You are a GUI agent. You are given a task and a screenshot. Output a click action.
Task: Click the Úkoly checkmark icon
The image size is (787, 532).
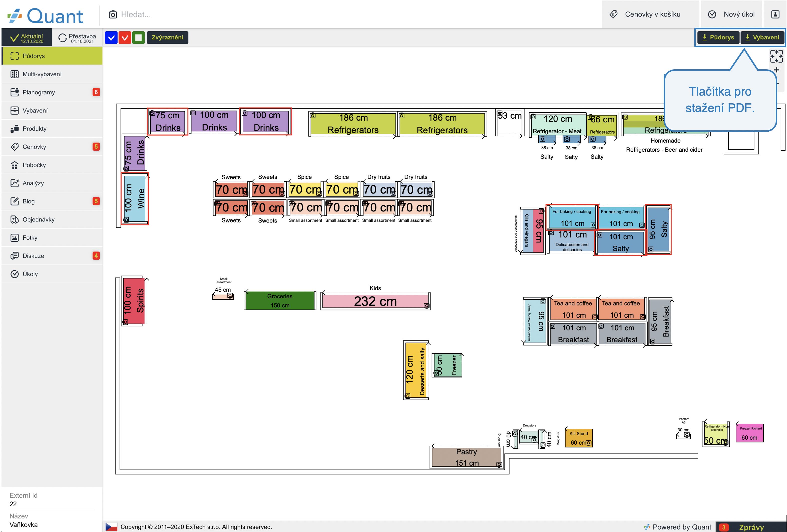(x=15, y=274)
